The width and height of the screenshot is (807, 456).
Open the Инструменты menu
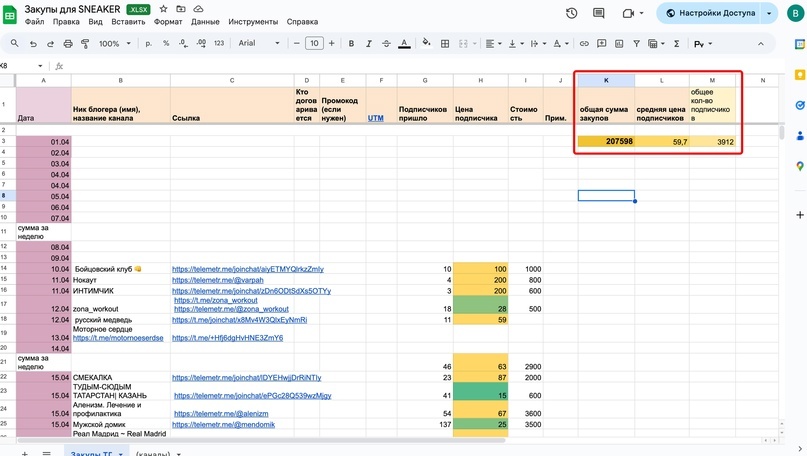253,22
